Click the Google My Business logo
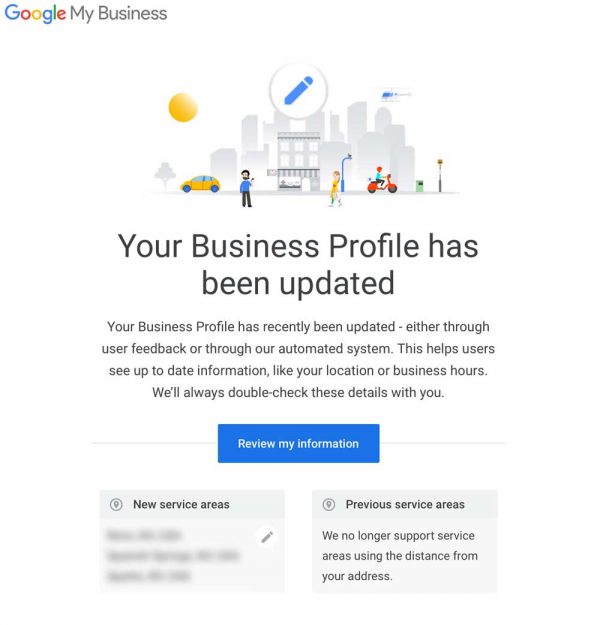Viewport: 600px width, 625px height. point(86,14)
